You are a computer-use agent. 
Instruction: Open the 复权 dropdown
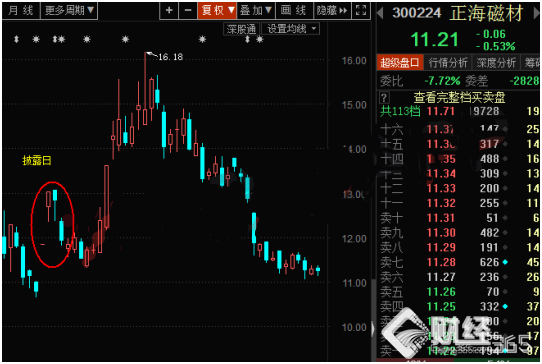[217, 10]
